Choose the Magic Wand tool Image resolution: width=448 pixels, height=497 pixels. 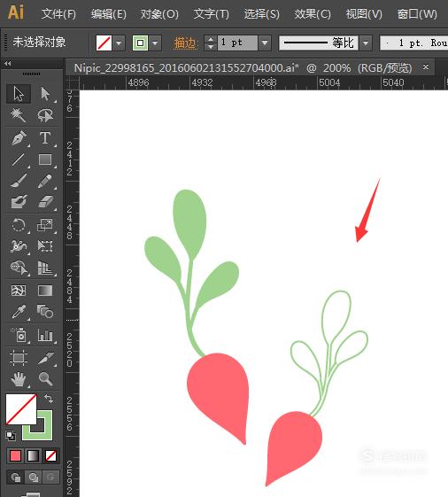pyautogui.click(x=19, y=115)
